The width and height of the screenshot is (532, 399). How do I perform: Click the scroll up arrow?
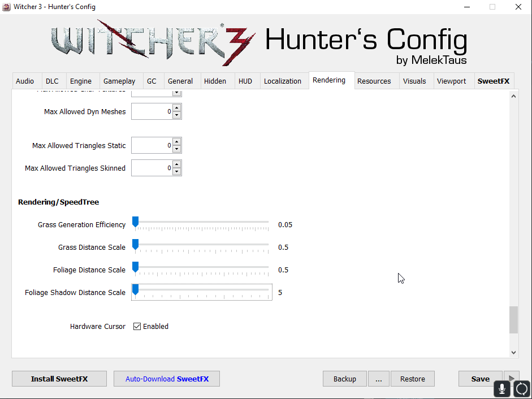pyautogui.click(x=513, y=96)
